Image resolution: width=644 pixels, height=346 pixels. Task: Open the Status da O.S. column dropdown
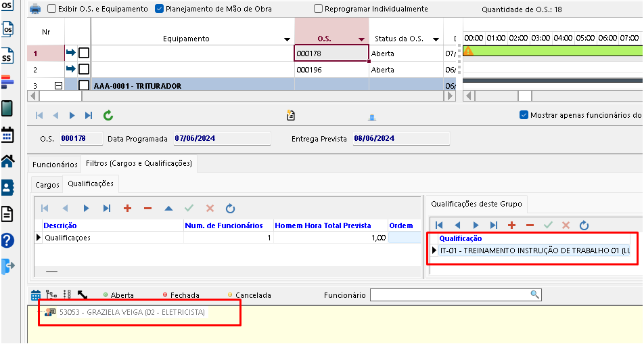point(436,39)
